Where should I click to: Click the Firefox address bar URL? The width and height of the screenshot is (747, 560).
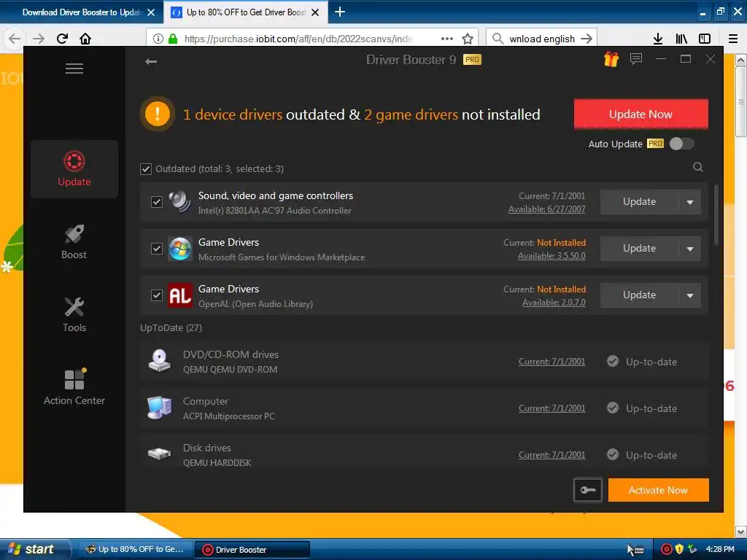(x=298, y=39)
